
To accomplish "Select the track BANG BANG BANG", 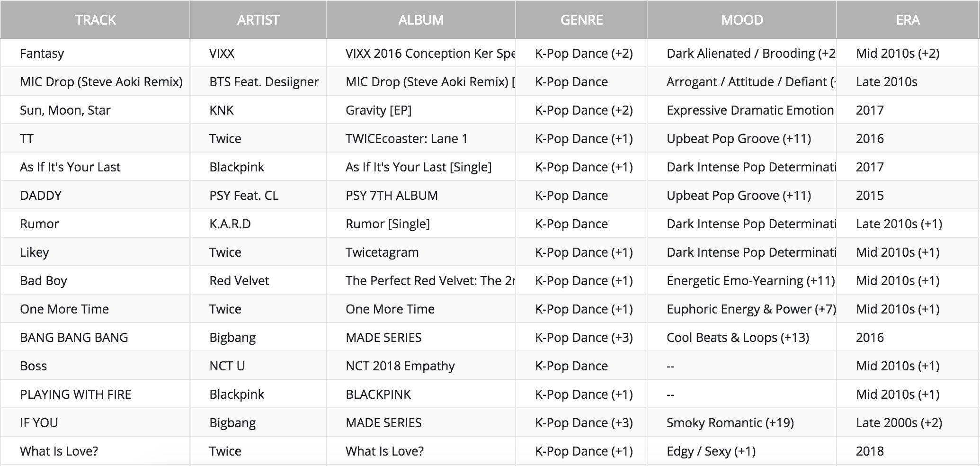I will pyautogui.click(x=74, y=338).
